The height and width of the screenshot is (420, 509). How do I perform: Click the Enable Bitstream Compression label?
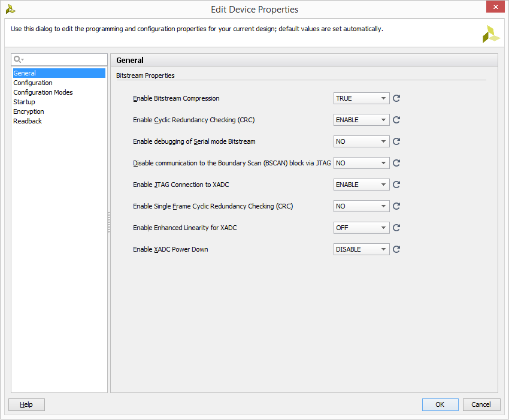[x=176, y=98]
